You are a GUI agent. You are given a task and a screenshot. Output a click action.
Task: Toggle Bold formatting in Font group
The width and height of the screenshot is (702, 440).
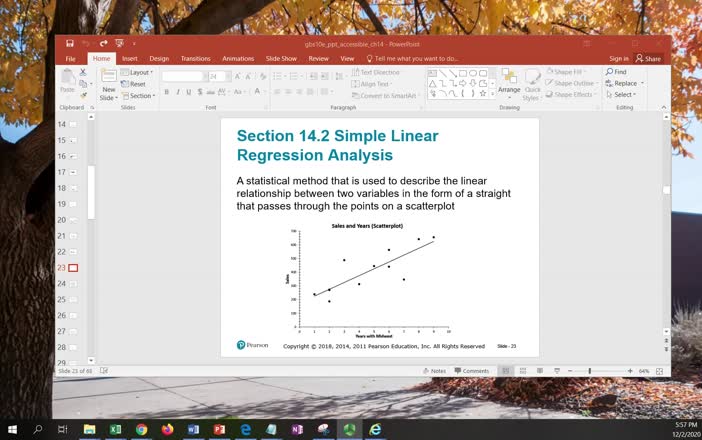(x=167, y=92)
